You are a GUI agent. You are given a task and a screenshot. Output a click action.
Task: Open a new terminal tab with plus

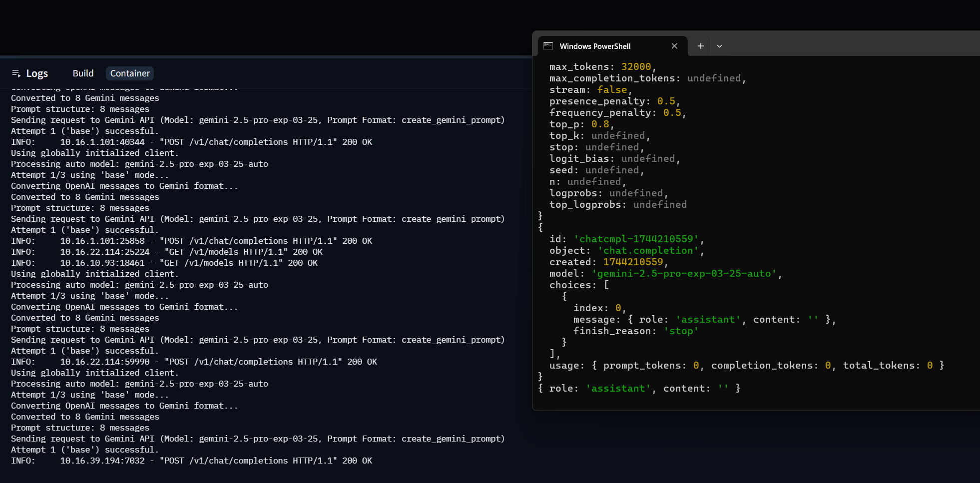[701, 46]
